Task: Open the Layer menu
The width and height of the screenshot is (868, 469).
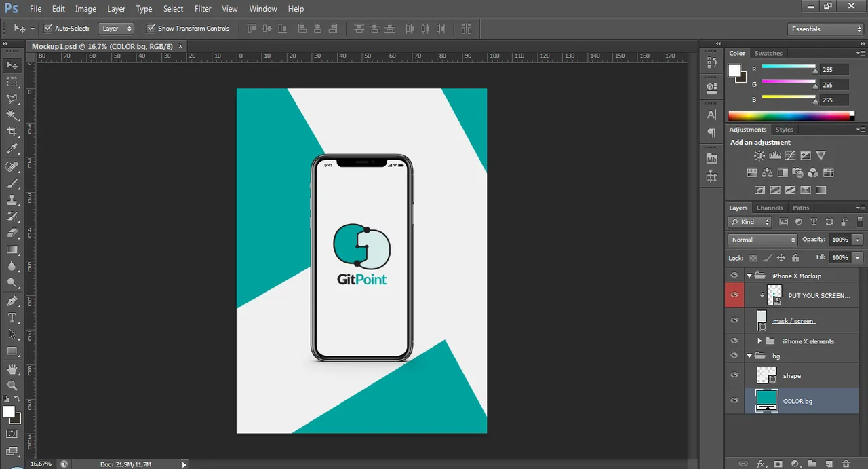Action: 116,9
